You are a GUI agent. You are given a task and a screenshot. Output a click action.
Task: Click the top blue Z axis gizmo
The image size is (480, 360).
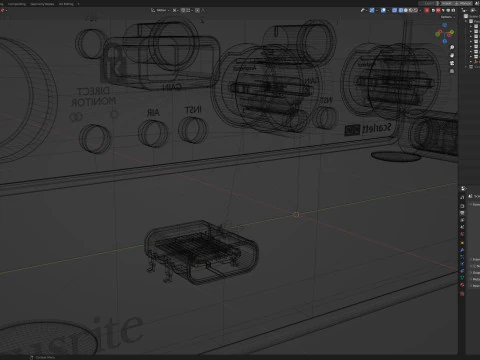click(445, 25)
